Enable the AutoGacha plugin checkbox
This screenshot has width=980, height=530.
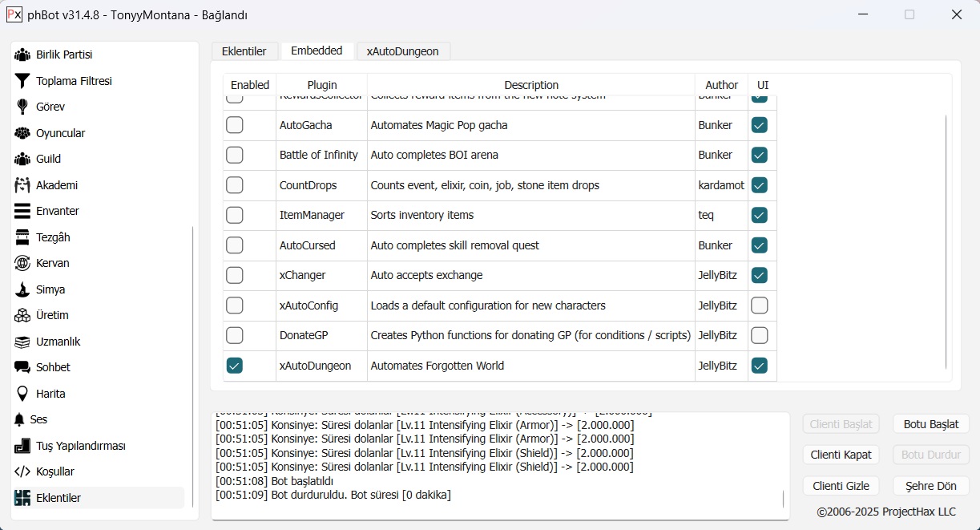tap(234, 125)
